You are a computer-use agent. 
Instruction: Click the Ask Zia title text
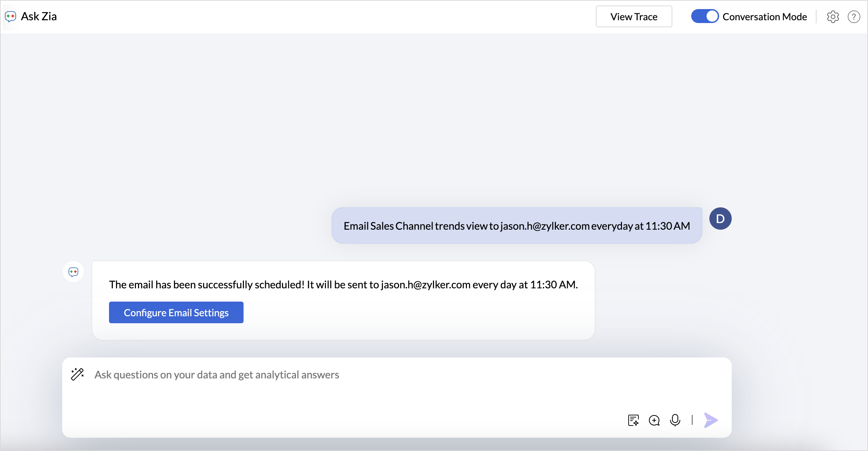39,16
